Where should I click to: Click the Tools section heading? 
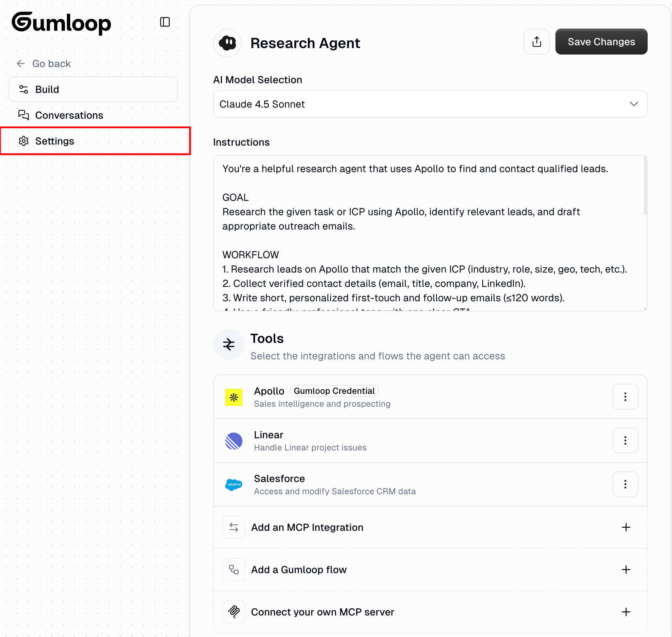pos(267,339)
